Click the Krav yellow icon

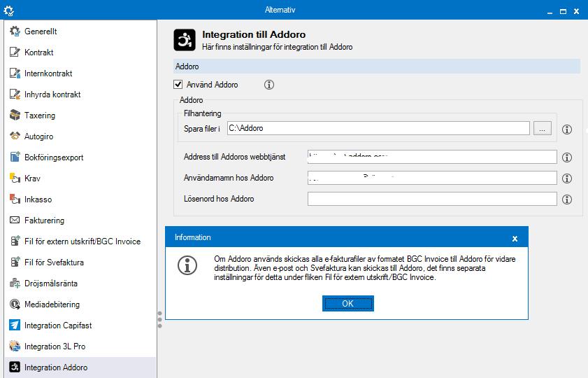15,178
